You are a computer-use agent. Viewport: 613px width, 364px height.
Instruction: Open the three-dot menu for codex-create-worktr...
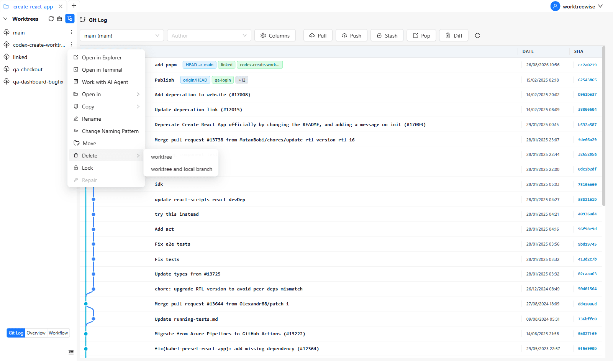pos(72,45)
